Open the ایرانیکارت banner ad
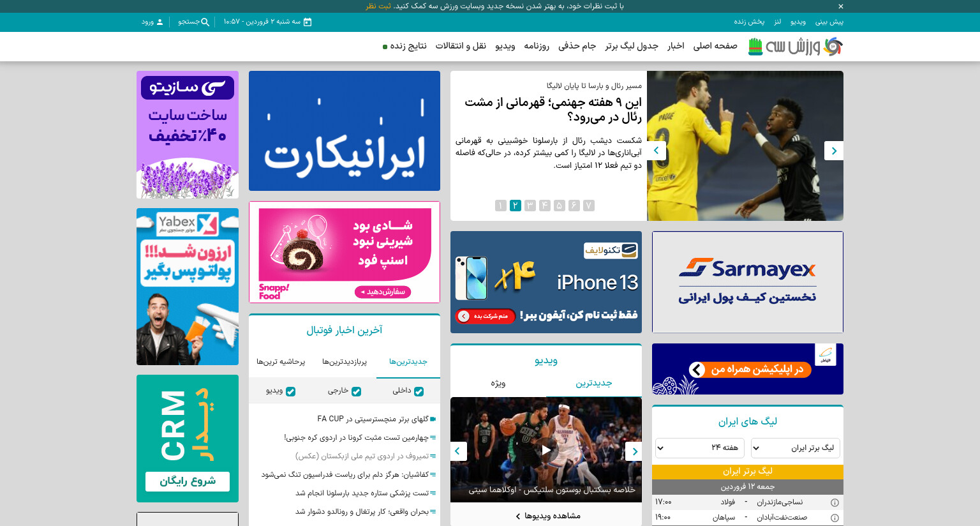Viewport: 980px width, 526px height. (345, 131)
